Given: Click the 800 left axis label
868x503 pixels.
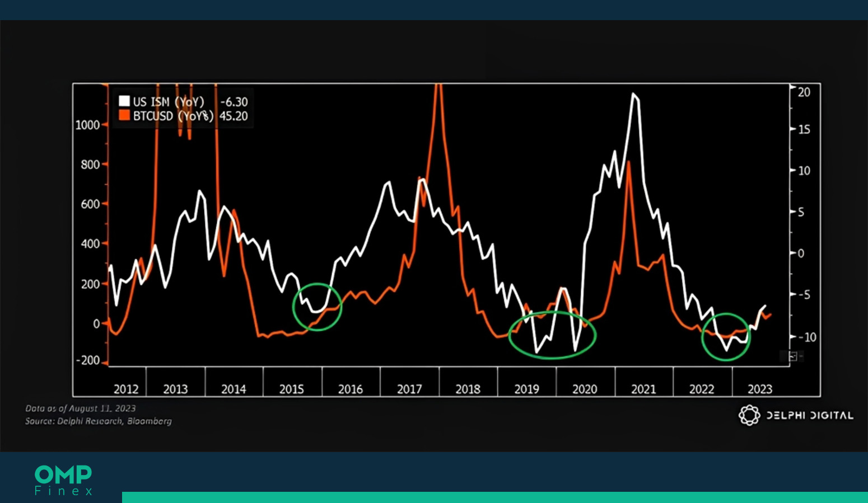Looking at the screenshot, I should coord(90,164).
